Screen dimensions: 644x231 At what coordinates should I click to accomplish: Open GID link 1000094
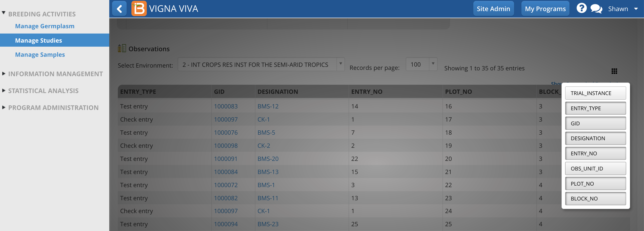(226, 224)
